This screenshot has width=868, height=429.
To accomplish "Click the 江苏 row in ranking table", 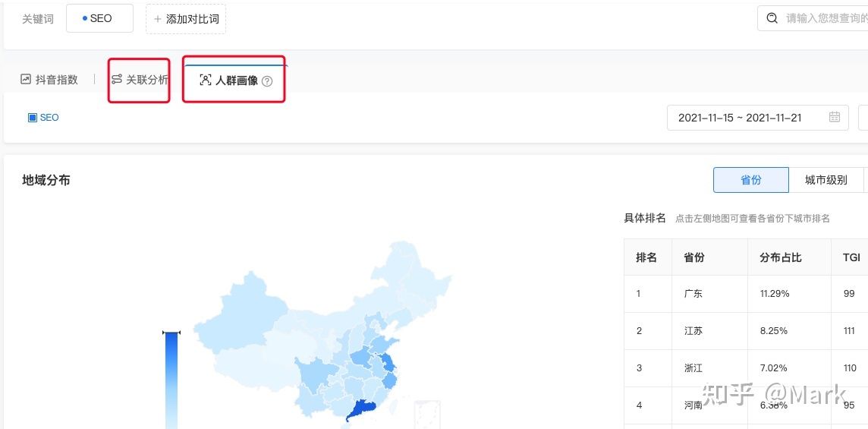I will click(x=746, y=331).
